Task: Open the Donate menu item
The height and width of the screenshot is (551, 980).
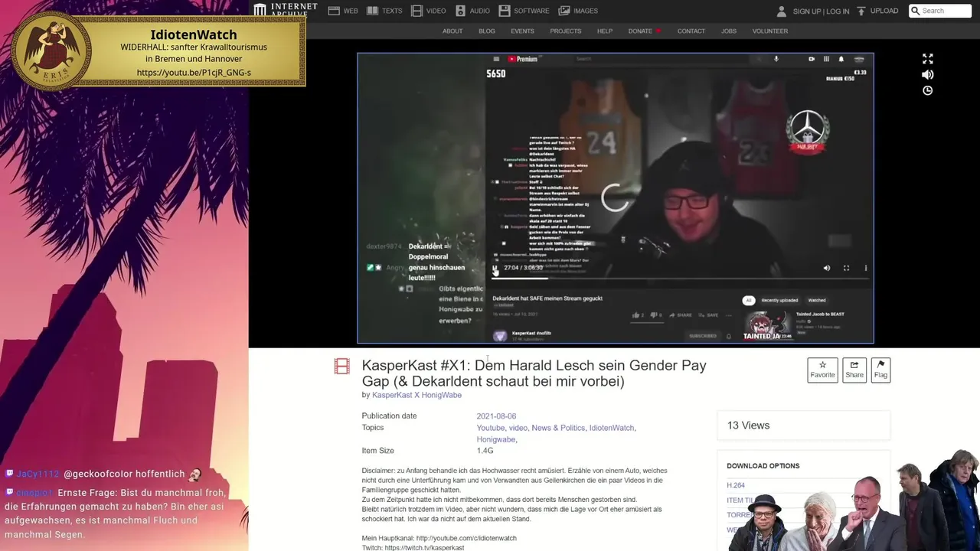Action: 644,31
